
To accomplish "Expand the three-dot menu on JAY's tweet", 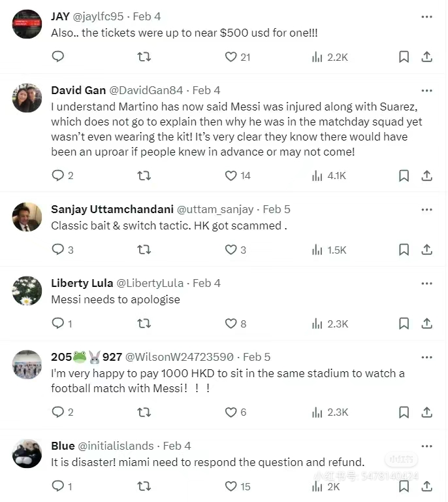I will pyautogui.click(x=426, y=16).
